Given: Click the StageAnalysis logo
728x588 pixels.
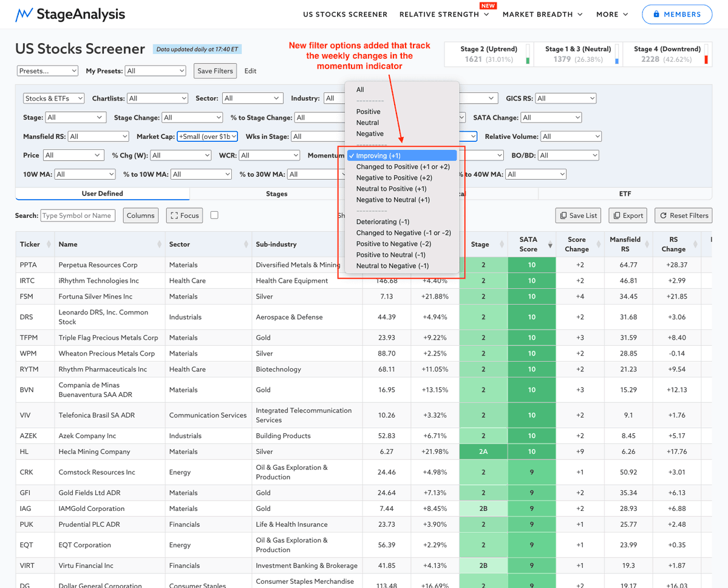Looking at the screenshot, I should (70, 15).
